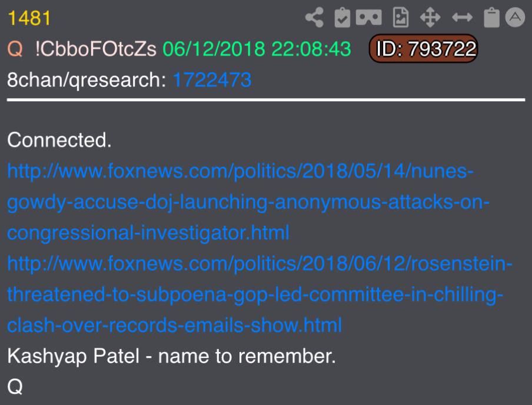Tap the 8chan/qresearch board label
Image resolution: width=532 pixels, height=405 pixels.
click(x=87, y=81)
